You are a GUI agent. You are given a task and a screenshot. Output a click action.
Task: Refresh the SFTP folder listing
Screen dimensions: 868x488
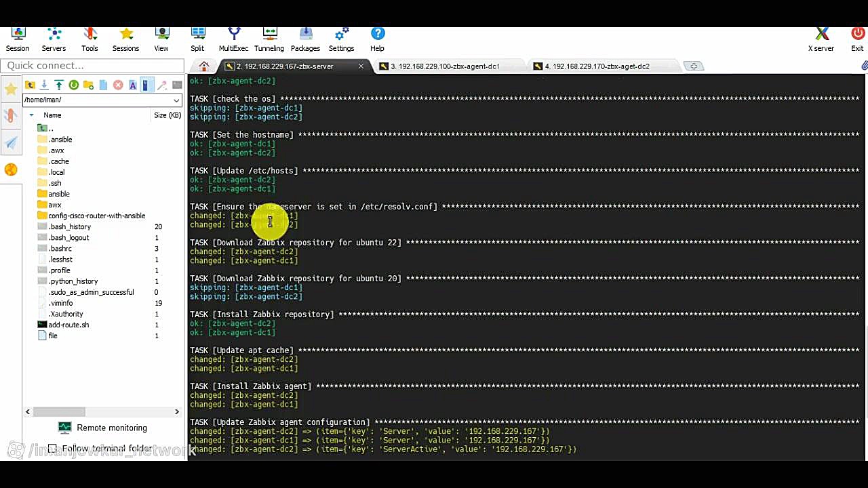point(73,85)
